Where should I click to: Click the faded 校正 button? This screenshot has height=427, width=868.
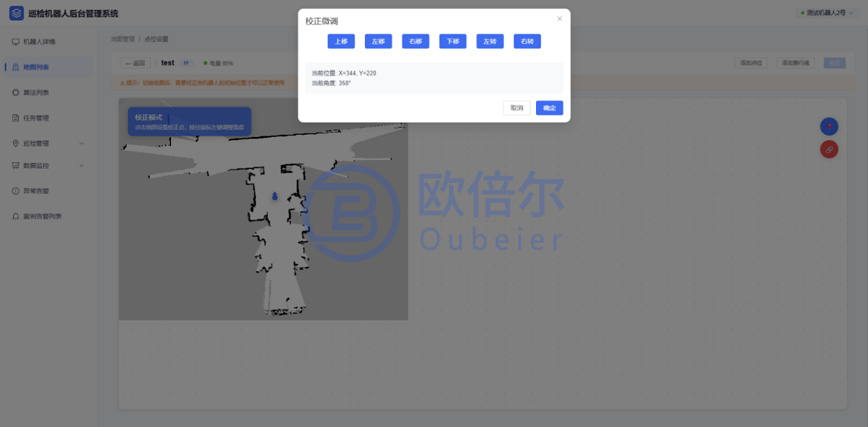coord(834,63)
